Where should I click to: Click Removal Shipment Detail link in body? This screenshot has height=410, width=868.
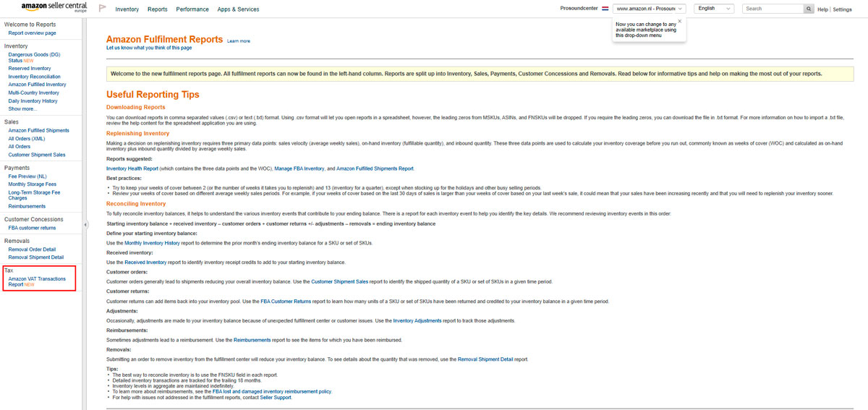click(484, 359)
